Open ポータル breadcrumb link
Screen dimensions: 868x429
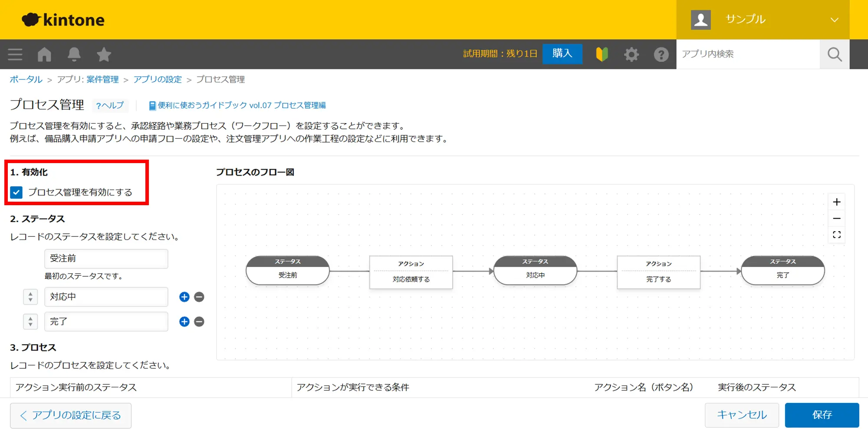click(x=26, y=79)
